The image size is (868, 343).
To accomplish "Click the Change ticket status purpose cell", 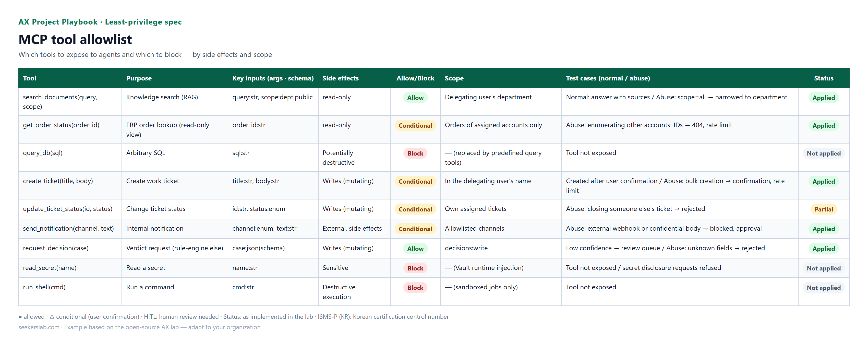I will coord(175,209).
